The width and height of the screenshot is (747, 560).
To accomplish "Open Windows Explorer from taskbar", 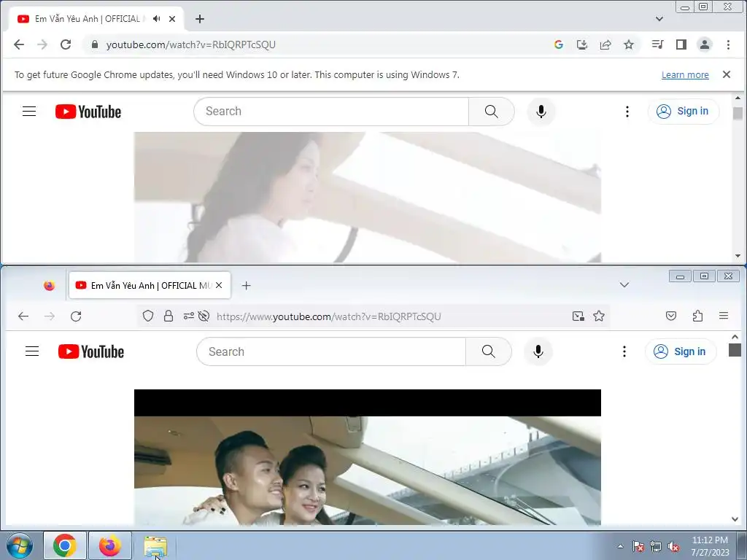I will pyautogui.click(x=155, y=545).
